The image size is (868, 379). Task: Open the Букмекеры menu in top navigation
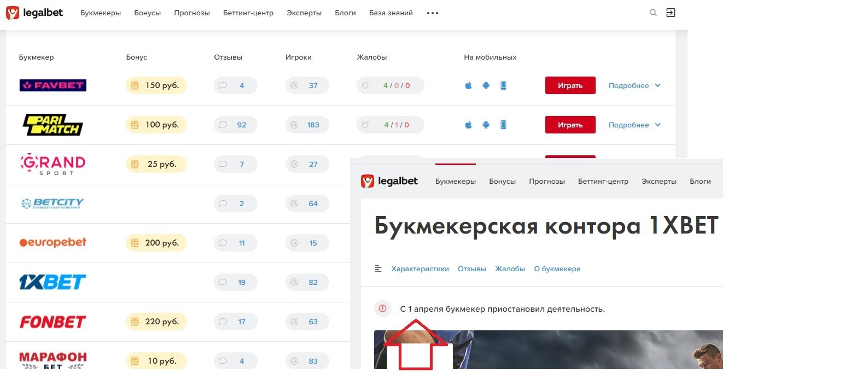pyautogui.click(x=101, y=13)
